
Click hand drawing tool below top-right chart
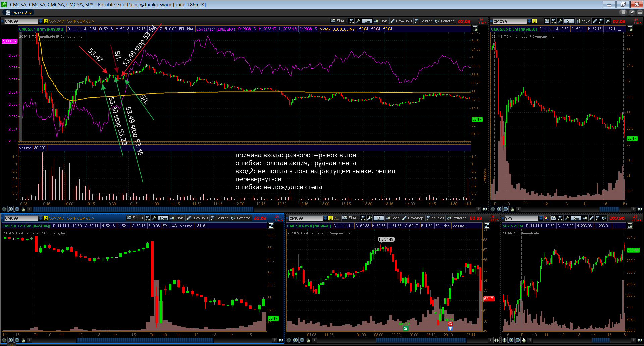tap(512, 209)
